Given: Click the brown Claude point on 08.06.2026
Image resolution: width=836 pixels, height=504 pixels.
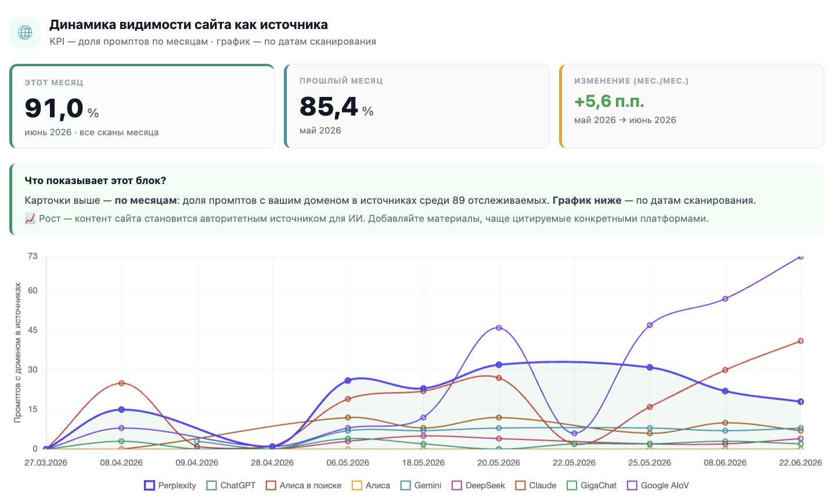Looking at the screenshot, I should click(725, 423).
